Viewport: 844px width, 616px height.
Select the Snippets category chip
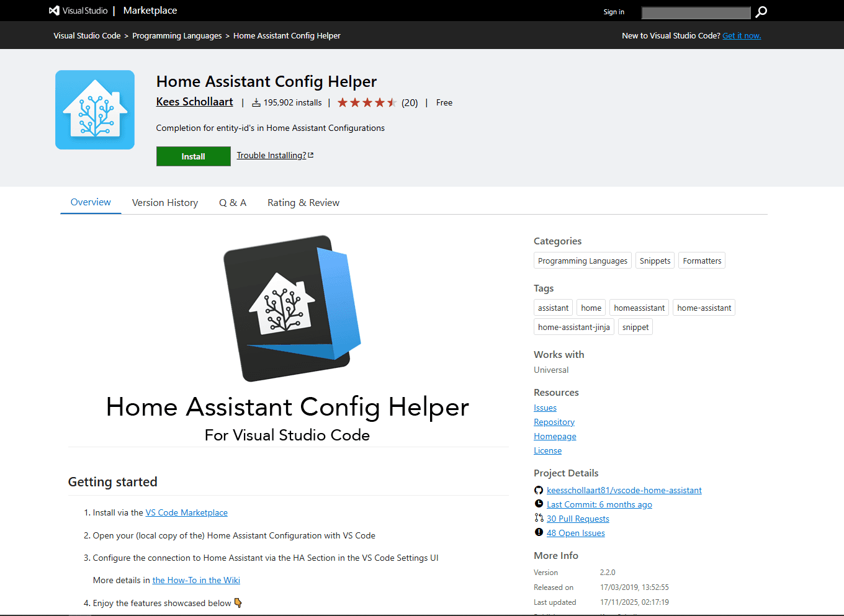pyautogui.click(x=655, y=261)
